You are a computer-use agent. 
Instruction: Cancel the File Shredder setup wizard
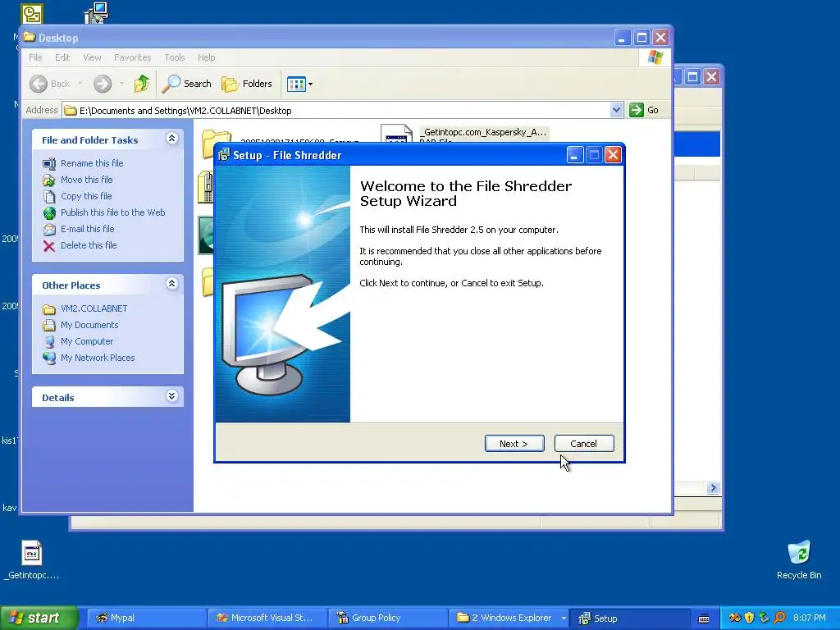[584, 444]
